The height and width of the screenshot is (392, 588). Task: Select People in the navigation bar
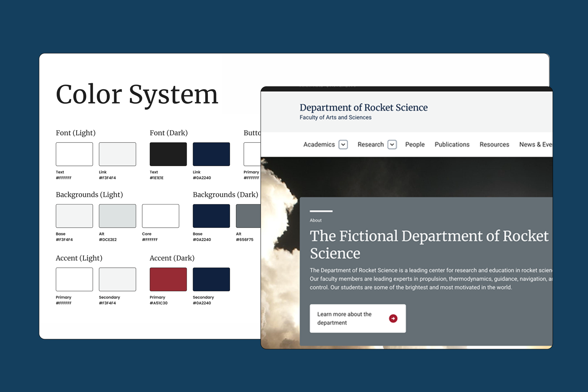pyautogui.click(x=415, y=144)
